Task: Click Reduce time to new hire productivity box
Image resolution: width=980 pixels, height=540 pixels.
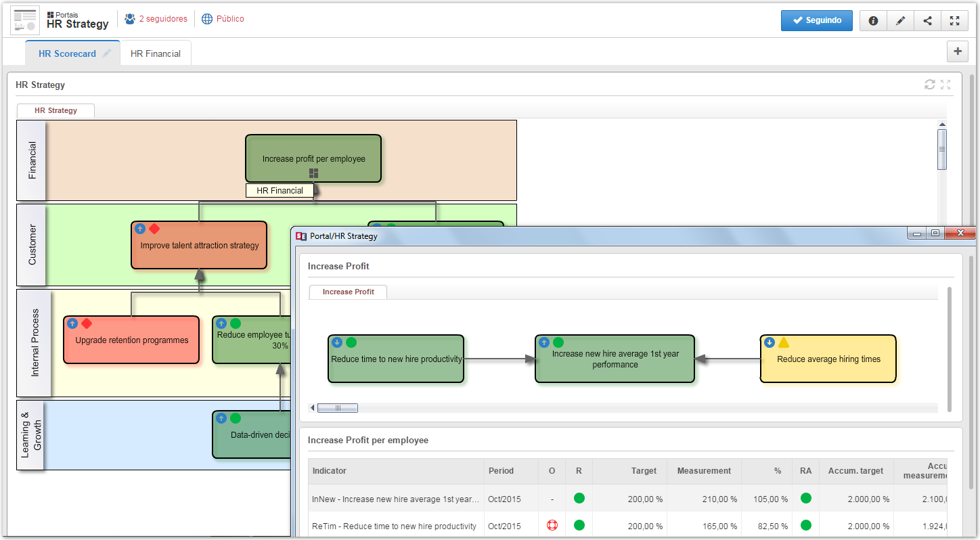Action: (x=396, y=359)
